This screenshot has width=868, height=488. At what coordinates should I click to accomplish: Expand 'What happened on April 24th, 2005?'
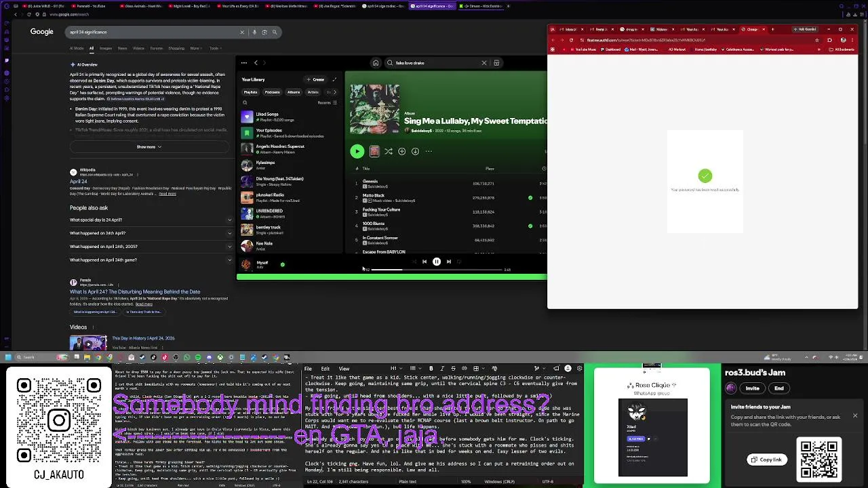click(x=151, y=247)
